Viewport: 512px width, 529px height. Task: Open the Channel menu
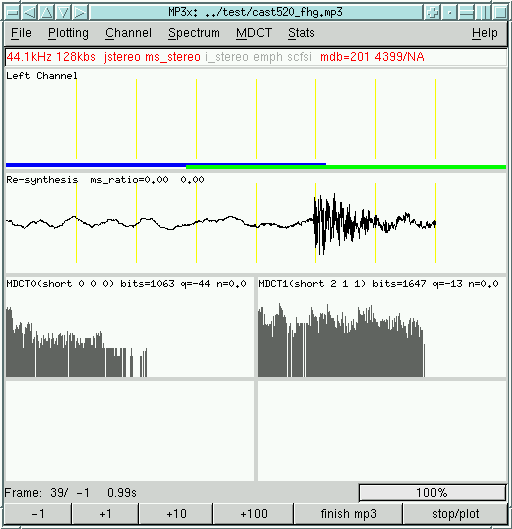(128, 33)
